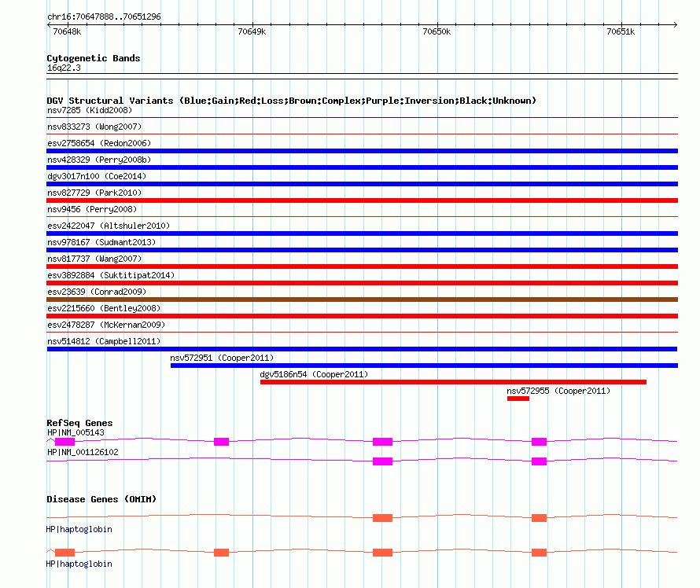Select the nsv514812 (Campbell2011) variant label
700x588 pixels.
pyautogui.click(x=103, y=342)
